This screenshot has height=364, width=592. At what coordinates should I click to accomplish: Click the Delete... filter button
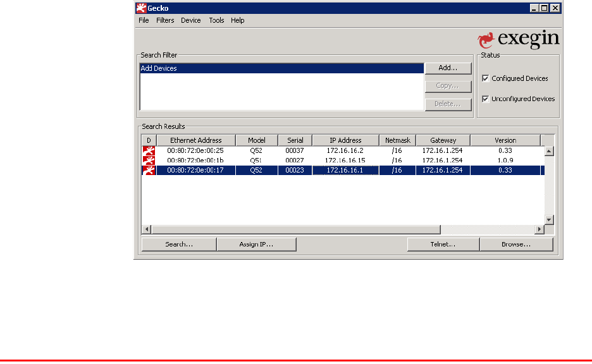[448, 104]
